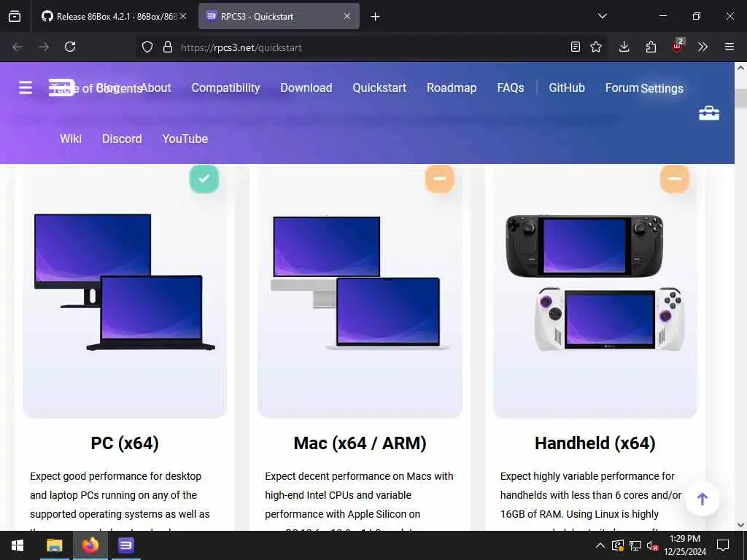747x560 pixels.
Task: Open the About navigation link
Action: [156, 87]
